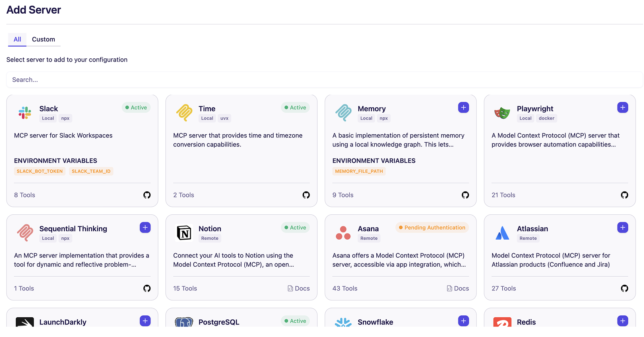Click the Slack card title

[49, 109]
